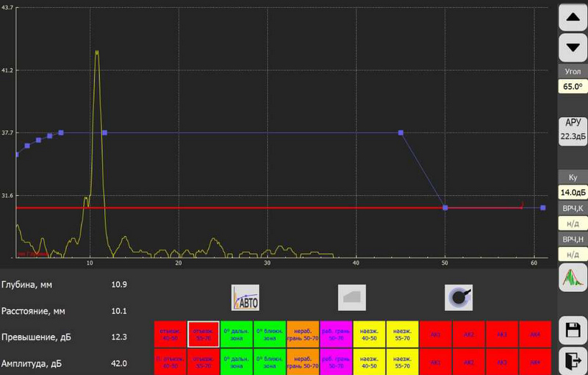Save using the floppy disk icon
This screenshot has height=375, width=588.
572,329
